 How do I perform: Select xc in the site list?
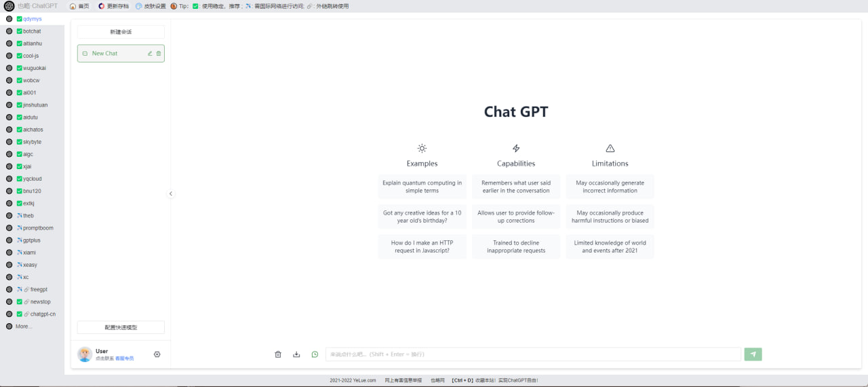click(x=32, y=277)
